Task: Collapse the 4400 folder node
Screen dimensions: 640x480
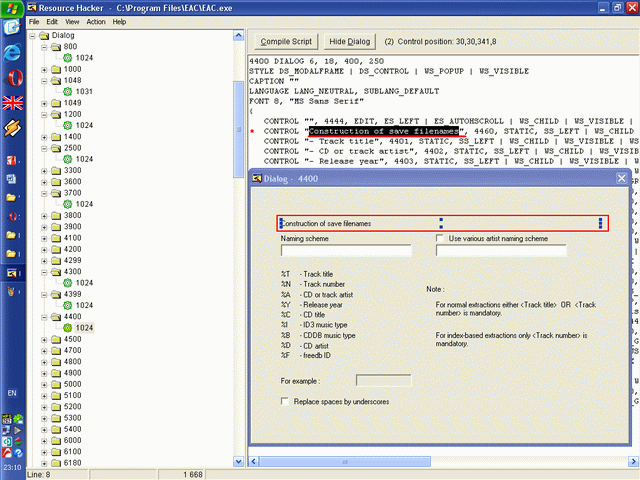Action: pyautogui.click(x=44, y=317)
